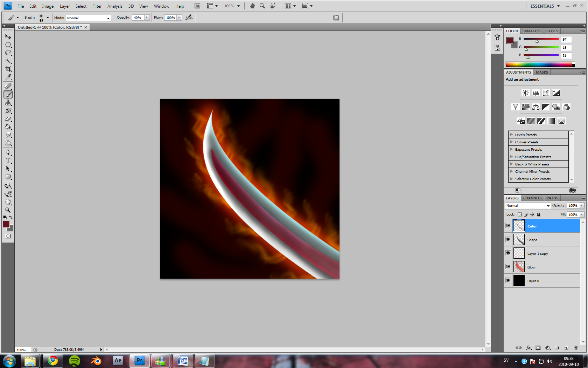Screen dimensions: 588x368
Task: Create new group folder button
Action: [x=557, y=348]
